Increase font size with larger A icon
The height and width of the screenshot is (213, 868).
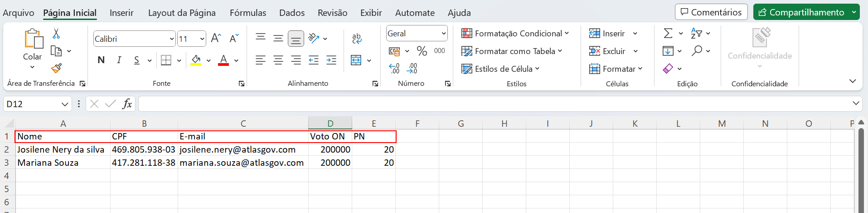click(x=216, y=39)
